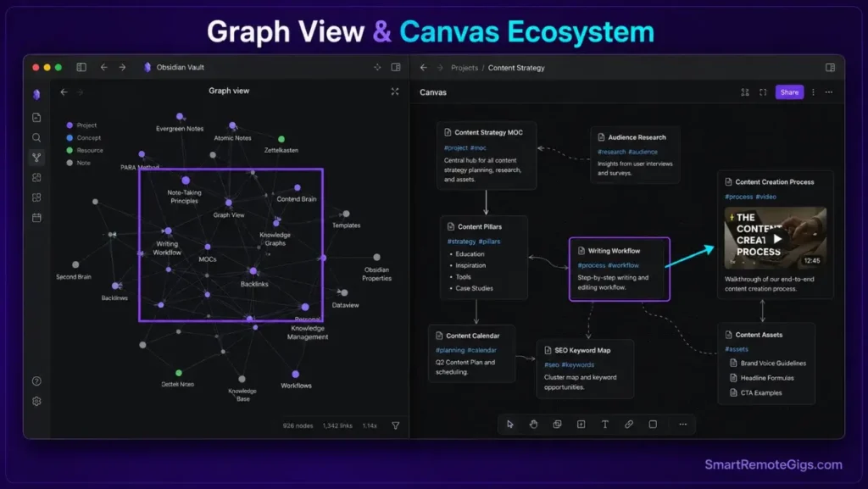Select the Templates graph node
The image size is (868, 489).
(x=346, y=214)
